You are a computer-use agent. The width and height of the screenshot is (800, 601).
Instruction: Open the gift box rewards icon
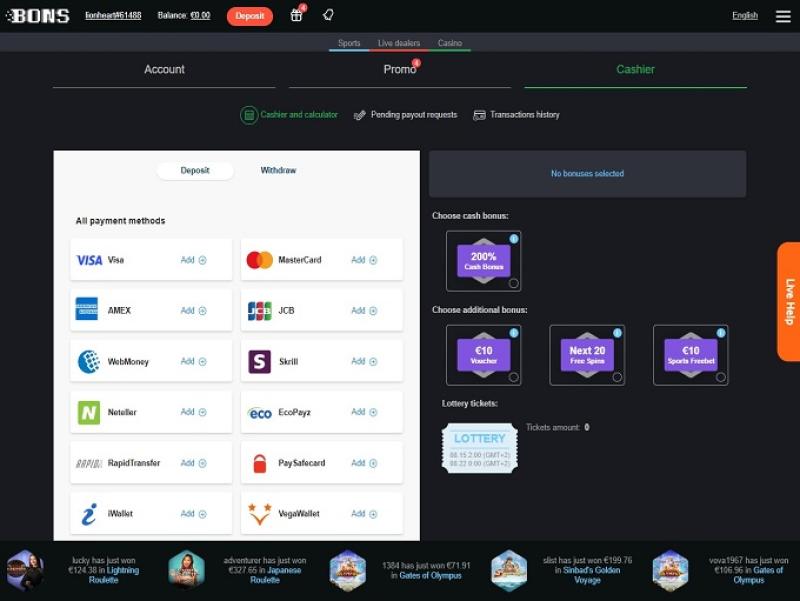tap(296, 15)
